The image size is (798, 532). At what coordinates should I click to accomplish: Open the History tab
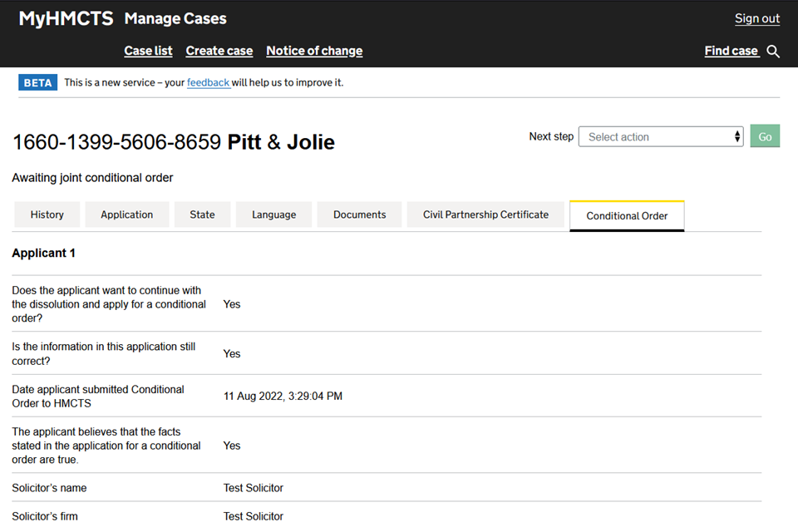coord(47,214)
